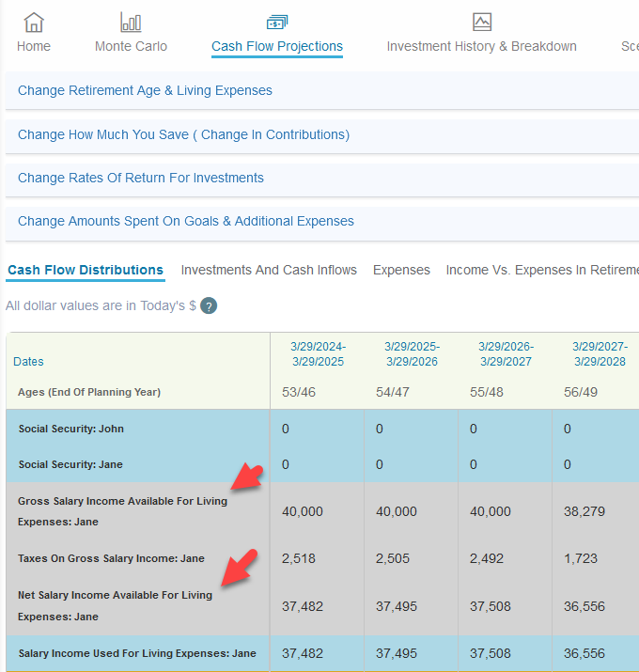Open the Expenses sub-tab
This screenshot has height=672, width=639.
pyautogui.click(x=401, y=270)
